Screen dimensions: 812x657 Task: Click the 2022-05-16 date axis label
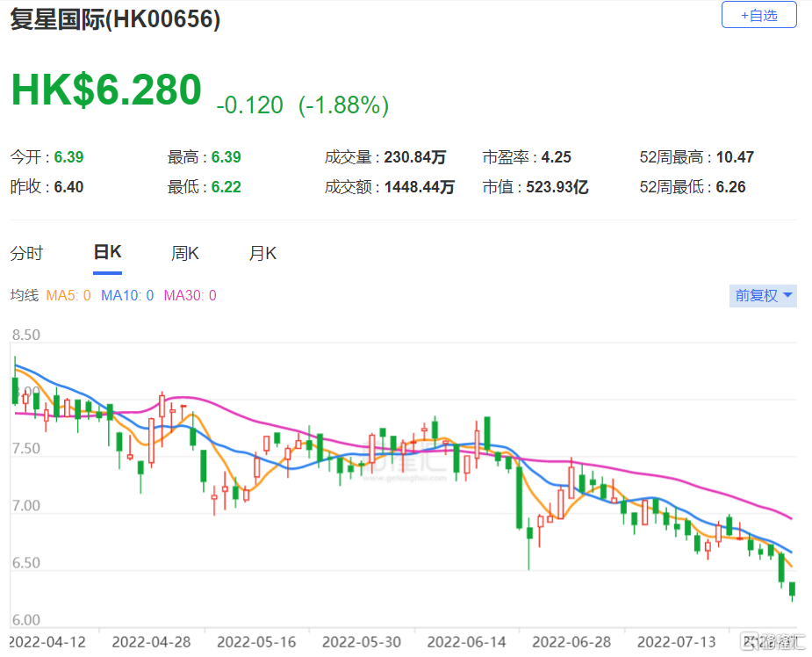(257, 642)
